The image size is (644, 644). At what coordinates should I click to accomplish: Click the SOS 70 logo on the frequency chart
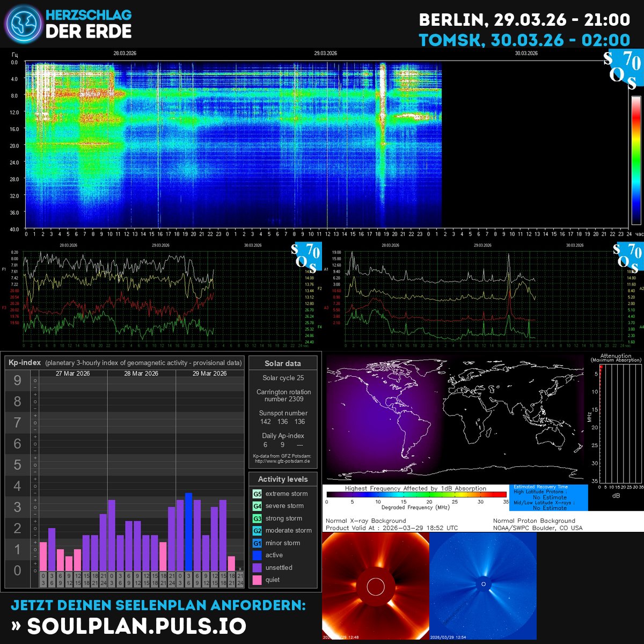(x=306, y=256)
